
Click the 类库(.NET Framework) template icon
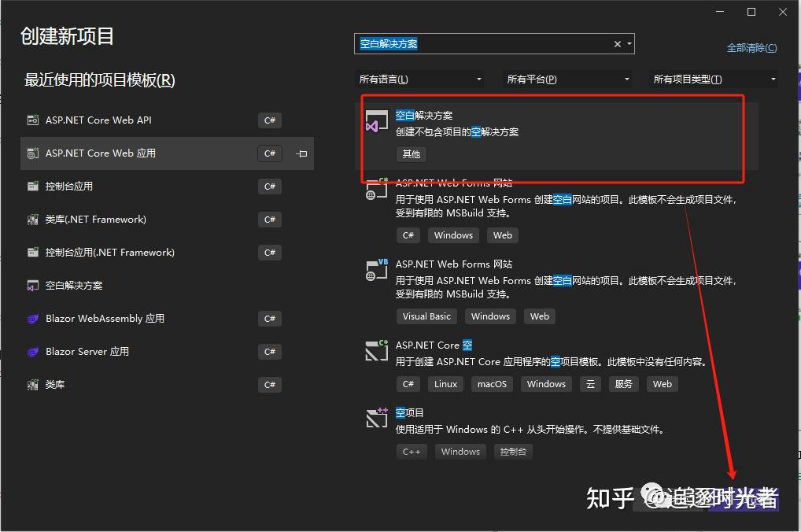(31, 220)
